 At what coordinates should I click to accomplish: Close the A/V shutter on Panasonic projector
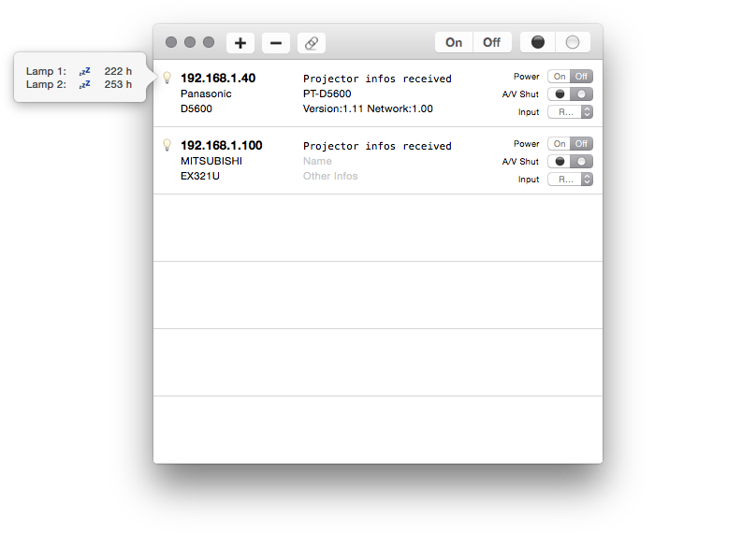(x=560, y=94)
